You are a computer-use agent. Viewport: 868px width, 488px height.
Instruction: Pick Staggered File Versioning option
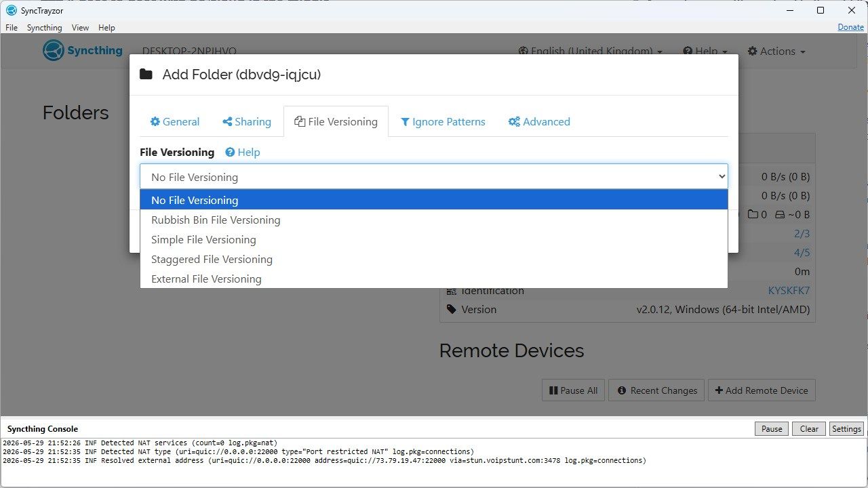click(433, 259)
